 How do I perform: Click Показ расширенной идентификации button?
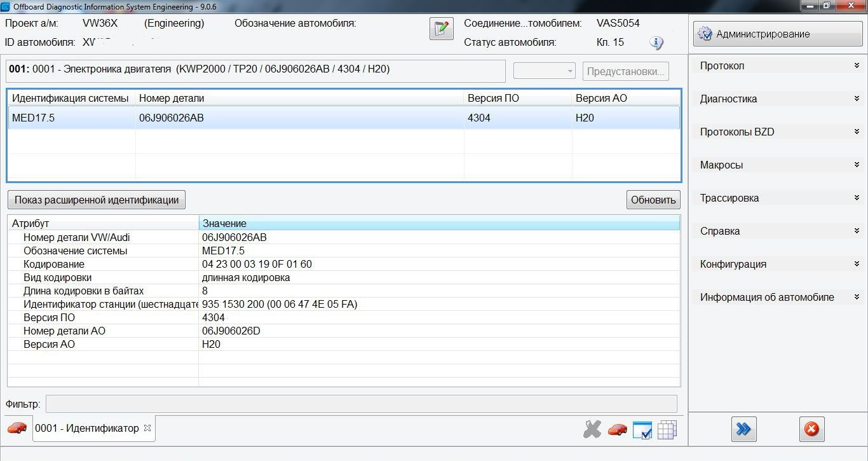[x=97, y=200]
